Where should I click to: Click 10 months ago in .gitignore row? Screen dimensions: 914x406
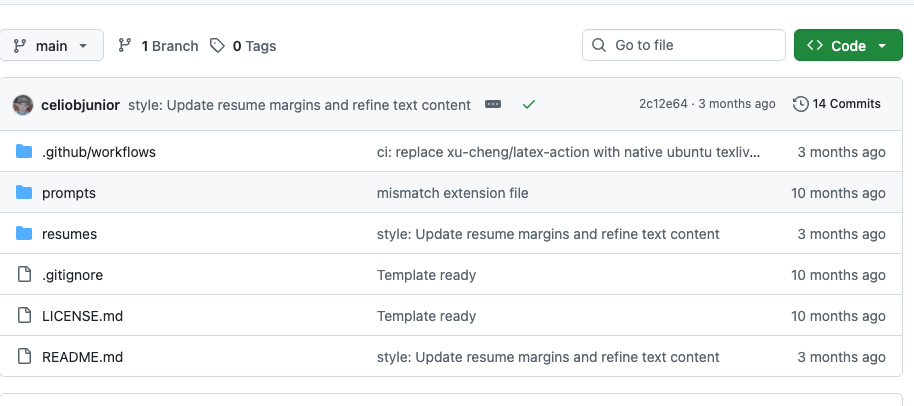tap(838, 275)
